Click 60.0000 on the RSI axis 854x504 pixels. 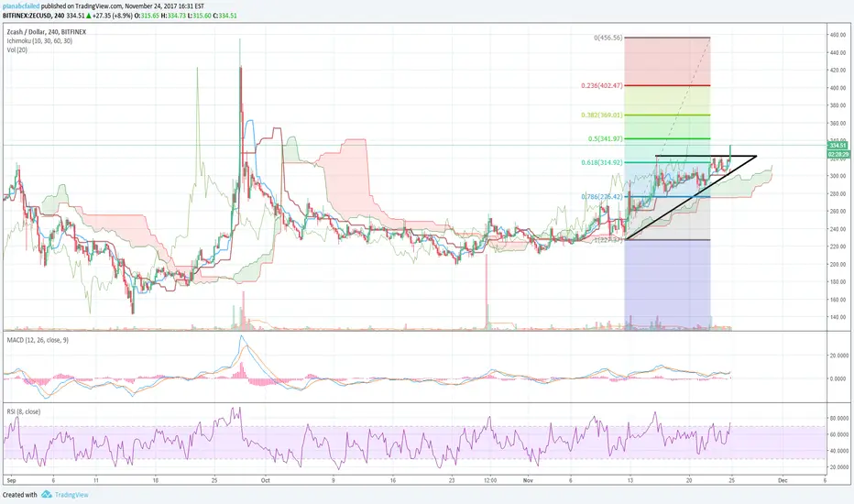pyautogui.click(x=838, y=434)
